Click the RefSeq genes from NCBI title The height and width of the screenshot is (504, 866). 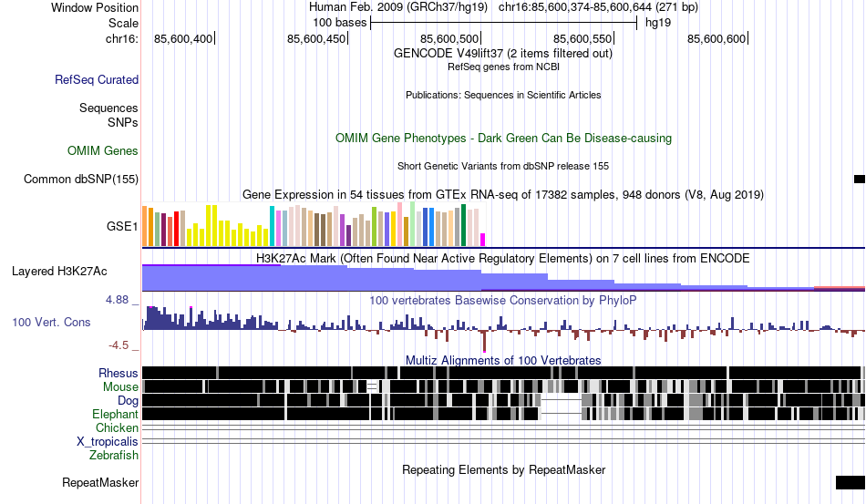coord(503,67)
